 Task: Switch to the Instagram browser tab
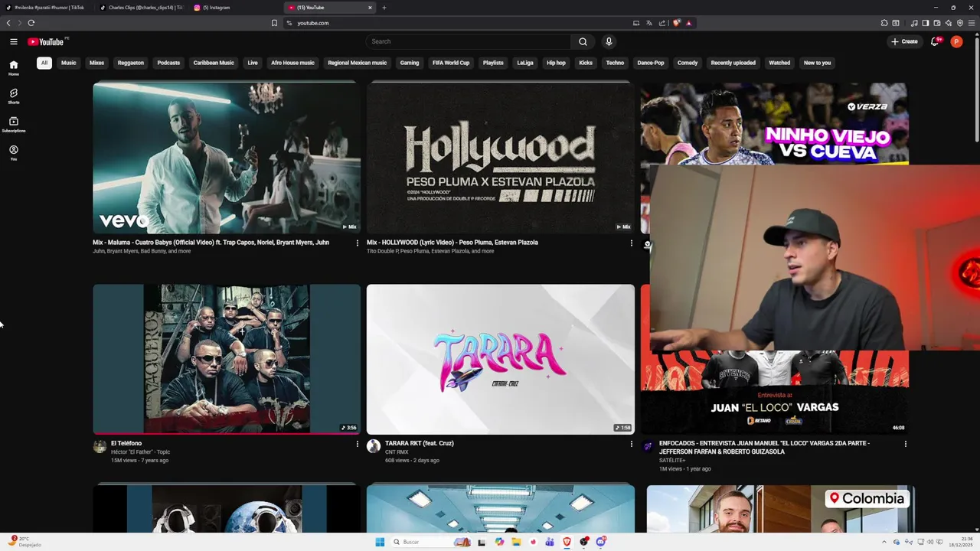234,8
